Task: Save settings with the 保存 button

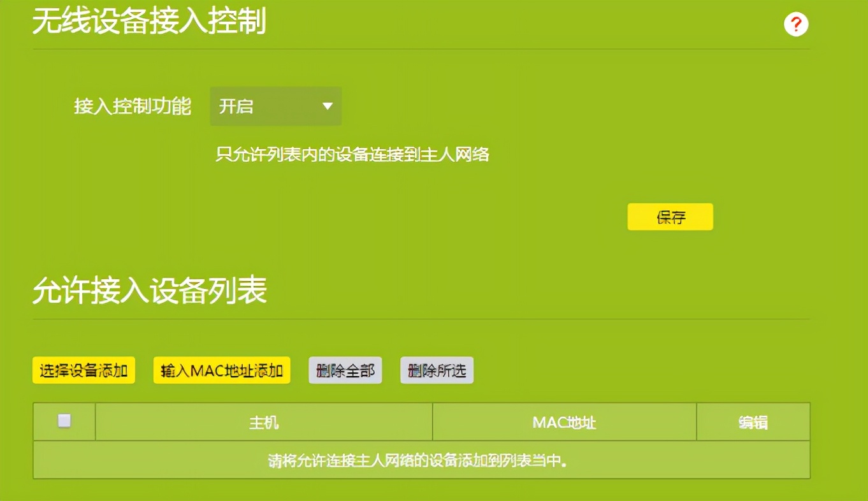Action: 670,217
